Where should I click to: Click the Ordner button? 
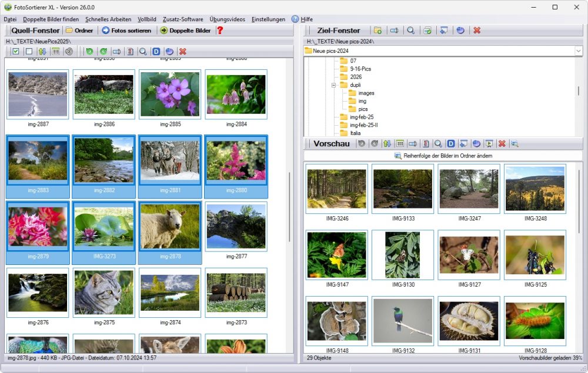79,31
